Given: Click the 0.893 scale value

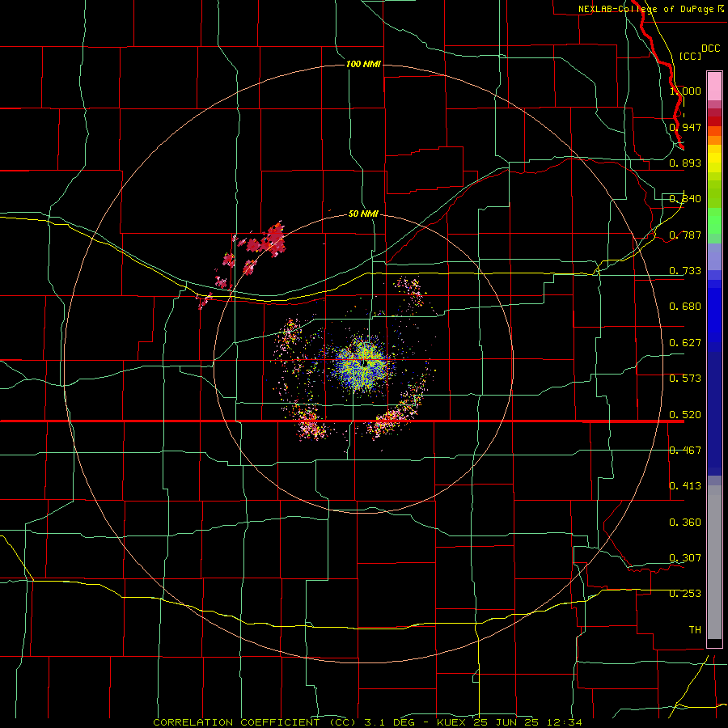Looking at the screenshot, I should [685, 163].
